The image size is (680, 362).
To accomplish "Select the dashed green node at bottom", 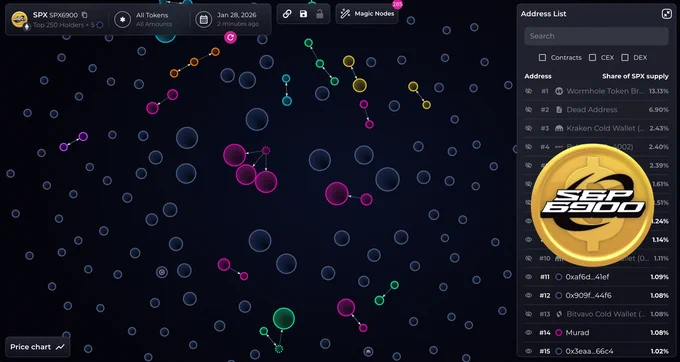I will (279, 349).
